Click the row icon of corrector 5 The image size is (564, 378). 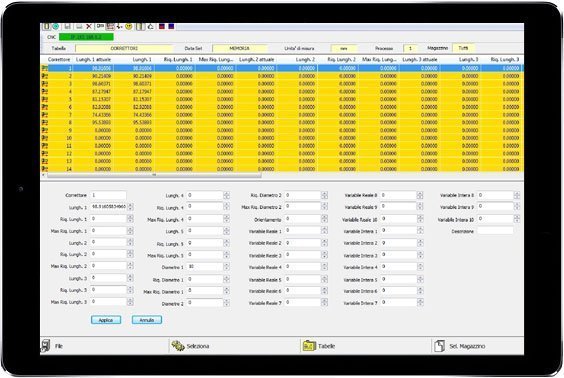pos(45,99)
